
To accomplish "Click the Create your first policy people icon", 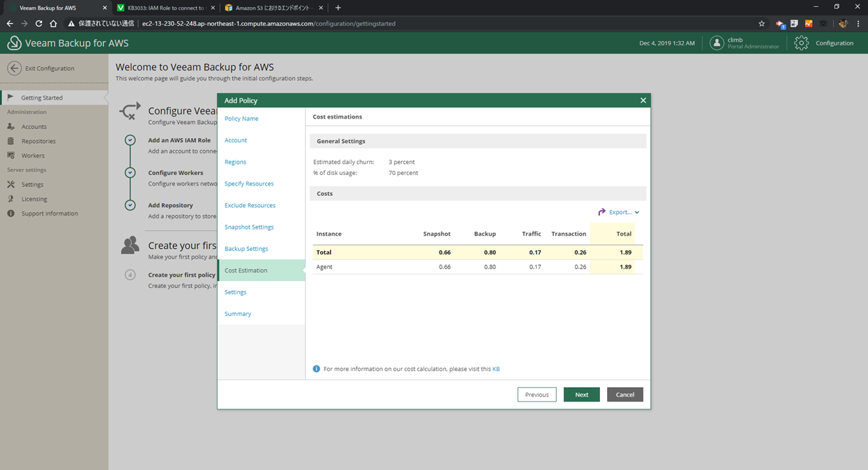I will point(130,245).
